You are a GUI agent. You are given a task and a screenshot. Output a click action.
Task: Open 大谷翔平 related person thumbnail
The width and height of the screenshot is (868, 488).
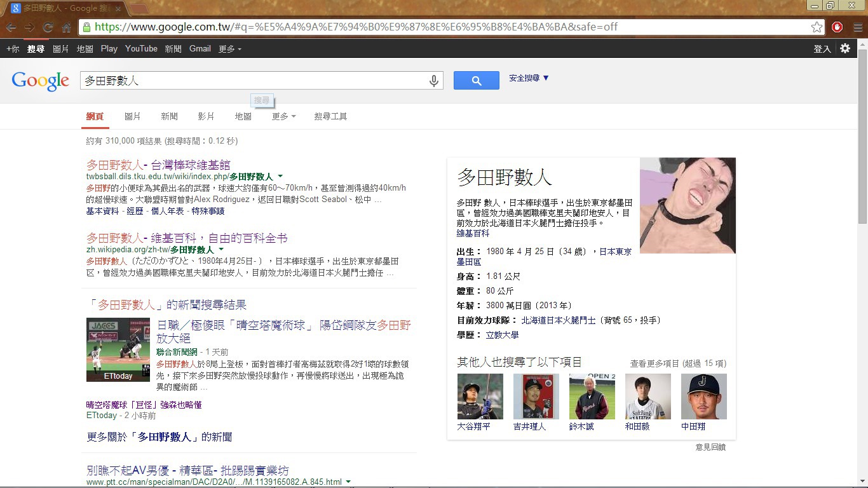click(x=480, y=396)
